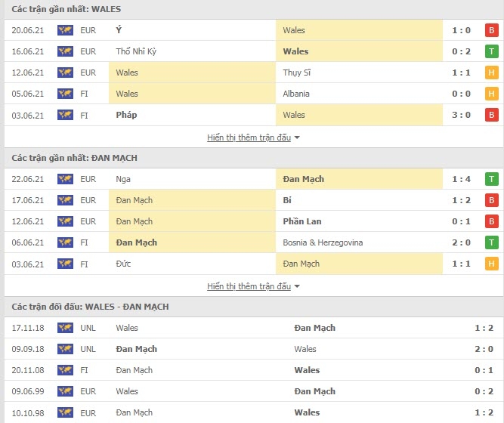Click the red B badge for Ý vs Wales
This screenshot has width=504, height=423.
click(491, 30)
